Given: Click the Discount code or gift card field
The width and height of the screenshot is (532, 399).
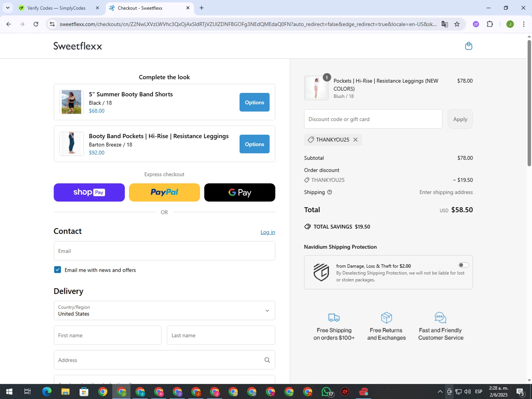Looking at the screenshot, I should (x=373, y=119).
